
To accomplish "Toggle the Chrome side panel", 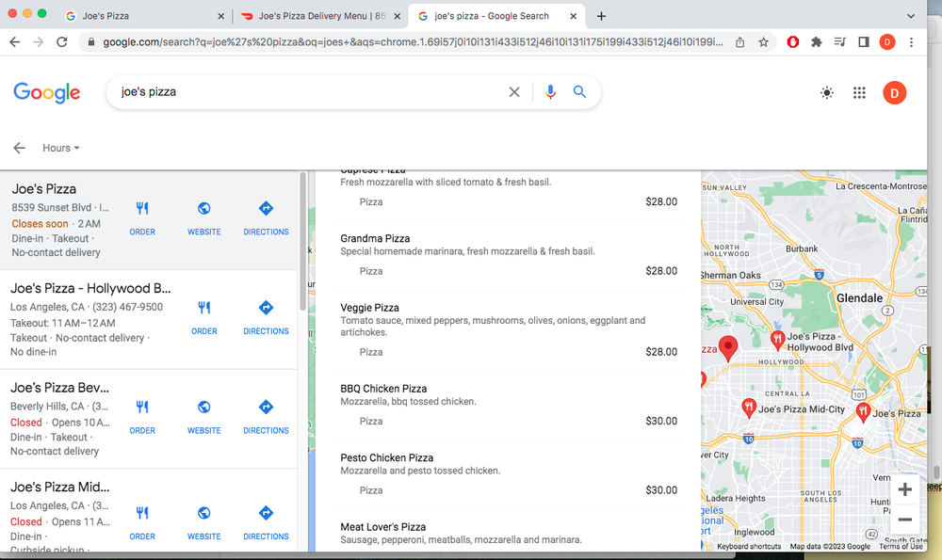I will [x=864, y=42].
